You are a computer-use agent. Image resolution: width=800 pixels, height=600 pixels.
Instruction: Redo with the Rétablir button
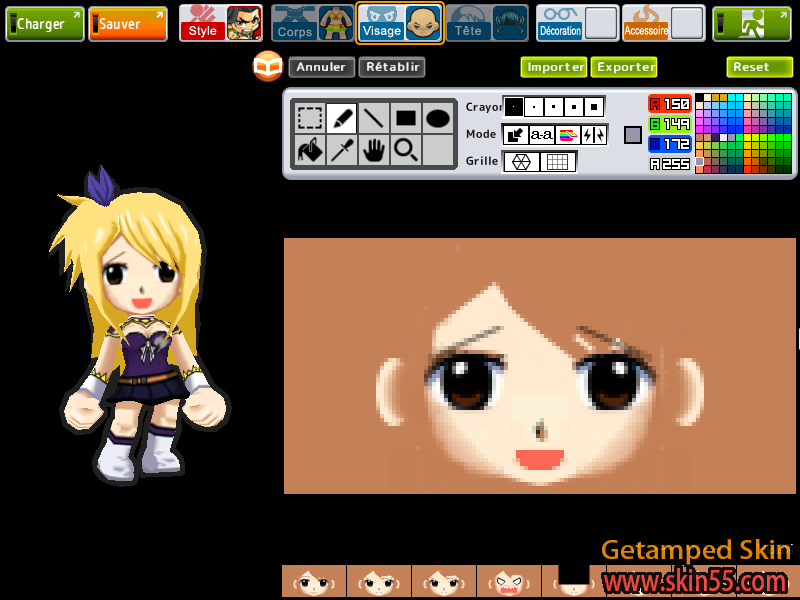click(392, 67)
